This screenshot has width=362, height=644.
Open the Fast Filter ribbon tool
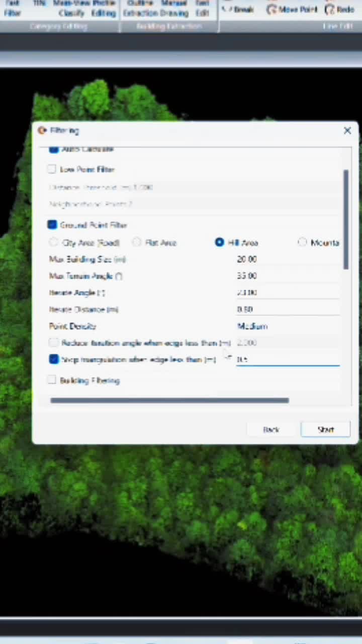(12, 8)
